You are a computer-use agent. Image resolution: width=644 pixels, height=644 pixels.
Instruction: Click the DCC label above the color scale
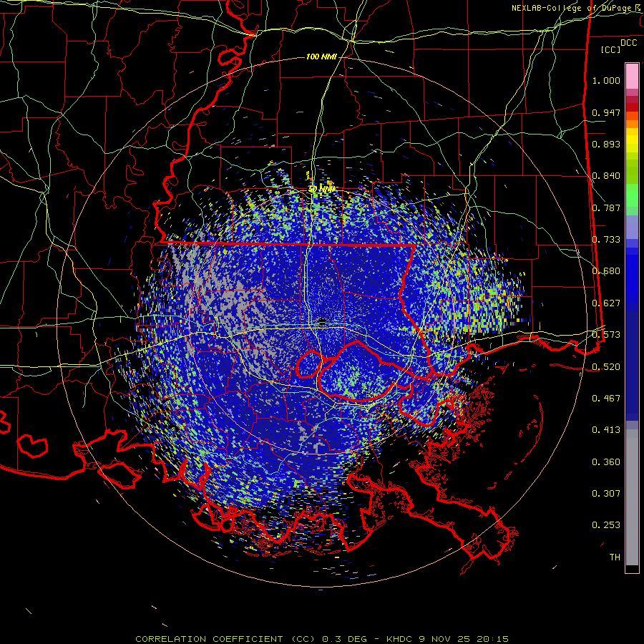628,43
